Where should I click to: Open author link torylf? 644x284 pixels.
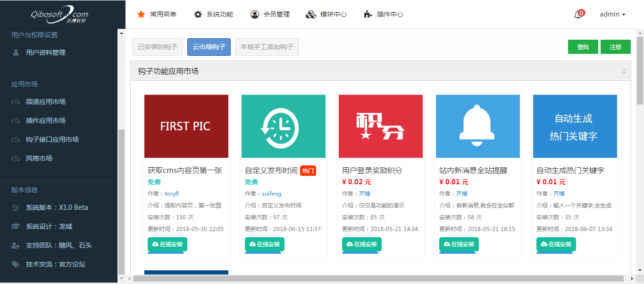(172, 194)
